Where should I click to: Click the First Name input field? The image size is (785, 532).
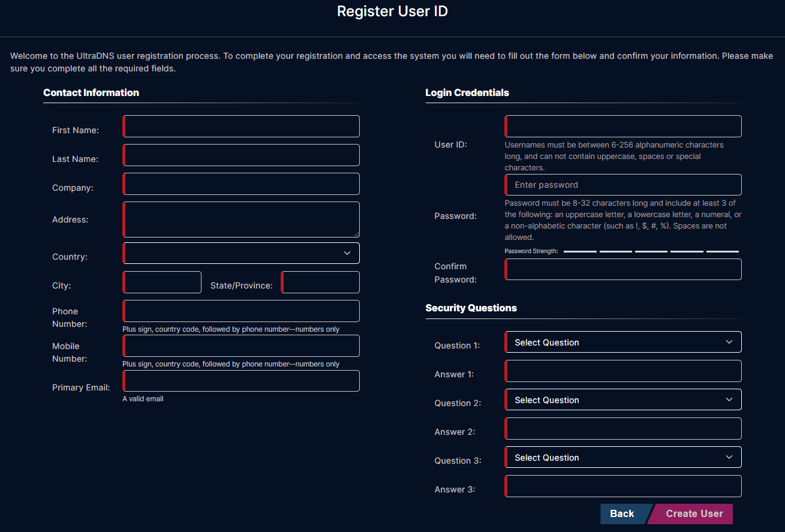point(241,127)
